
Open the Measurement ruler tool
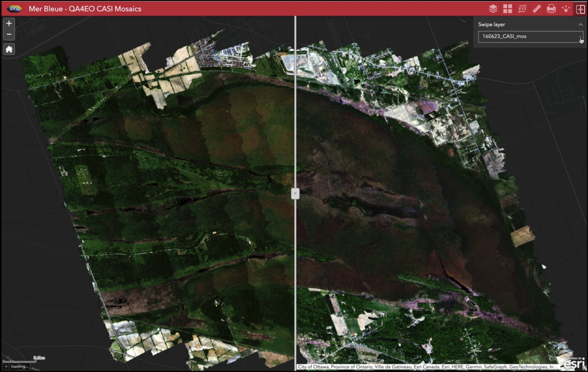537,9
